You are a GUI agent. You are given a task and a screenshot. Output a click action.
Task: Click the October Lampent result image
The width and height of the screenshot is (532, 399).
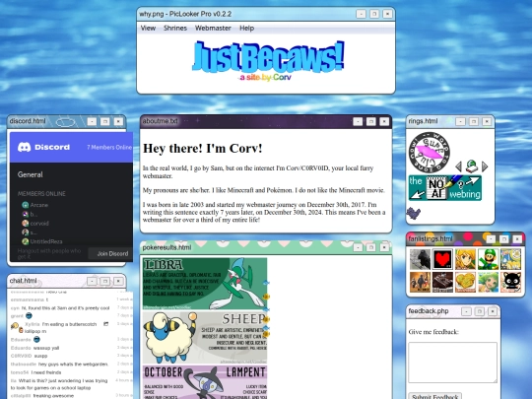pos(205,382)
